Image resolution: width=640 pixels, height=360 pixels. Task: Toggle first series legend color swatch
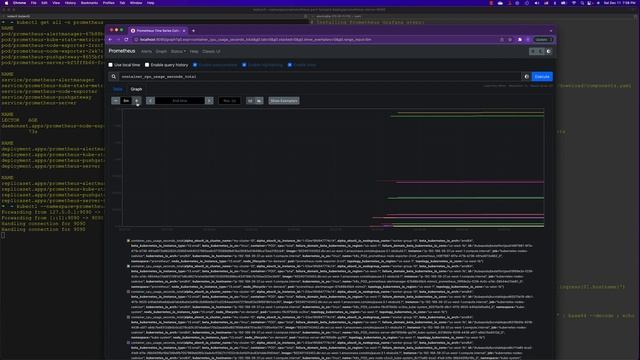pos(128,241)
